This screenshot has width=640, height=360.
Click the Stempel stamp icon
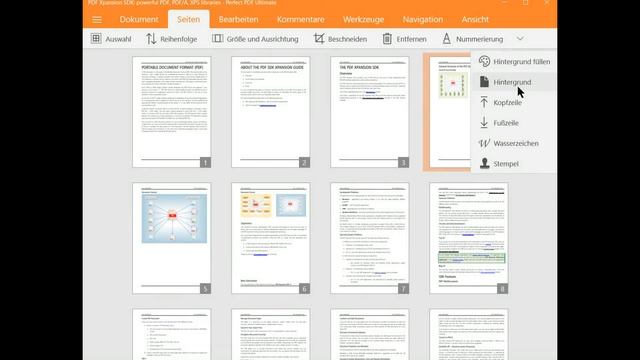(x=484, y=163)
